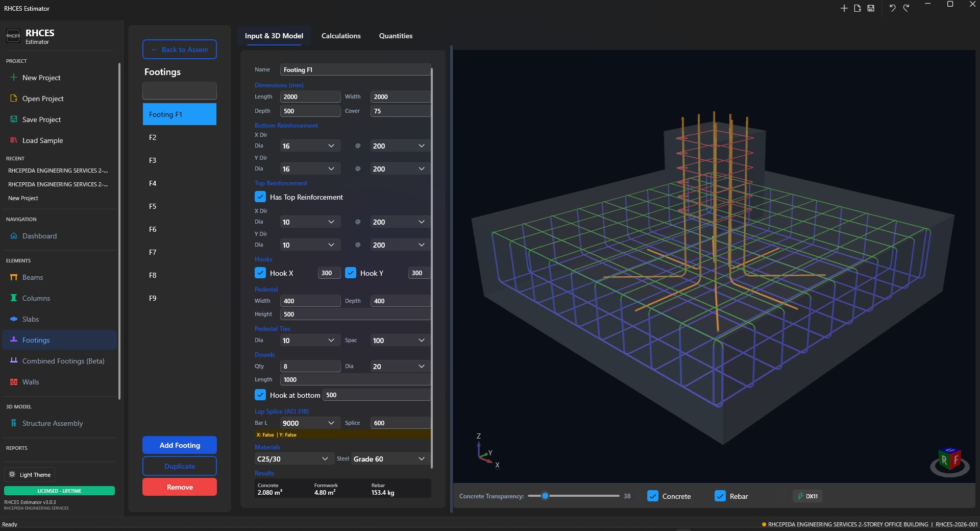
Task: Click the footing Name input field
Action: (x=355, y=70)
